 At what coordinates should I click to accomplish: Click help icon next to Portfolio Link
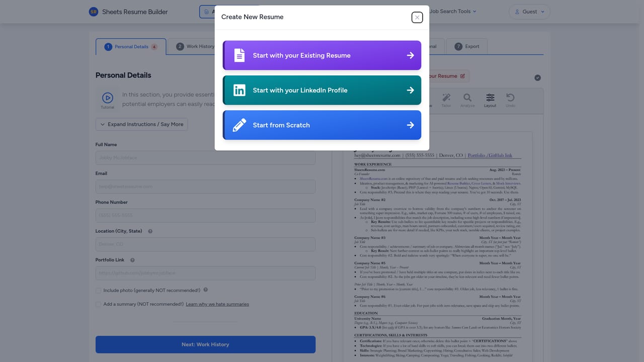(132, 260)
